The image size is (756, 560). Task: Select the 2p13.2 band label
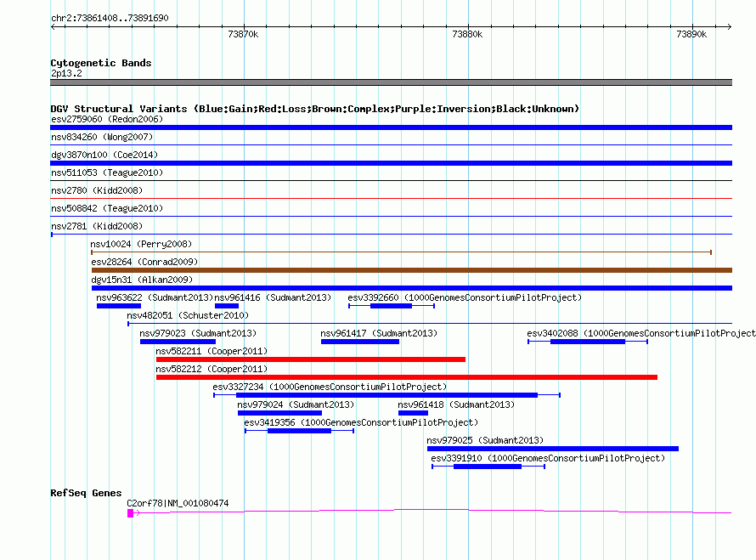(66, 73)
